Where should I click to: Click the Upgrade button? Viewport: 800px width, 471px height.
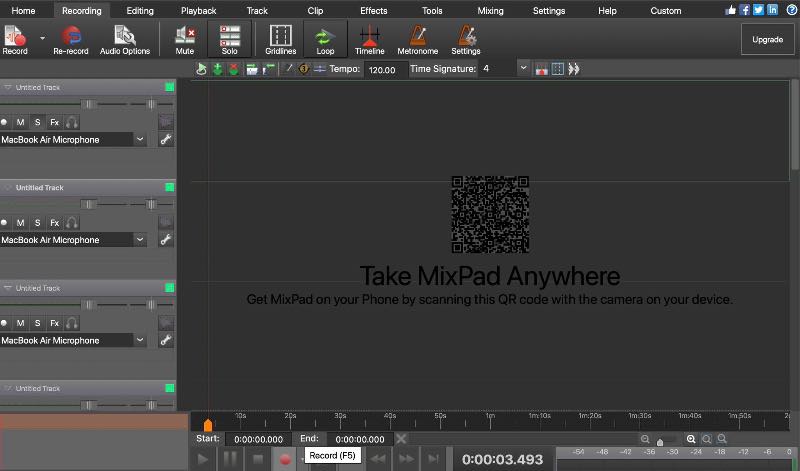pos(767,39)
